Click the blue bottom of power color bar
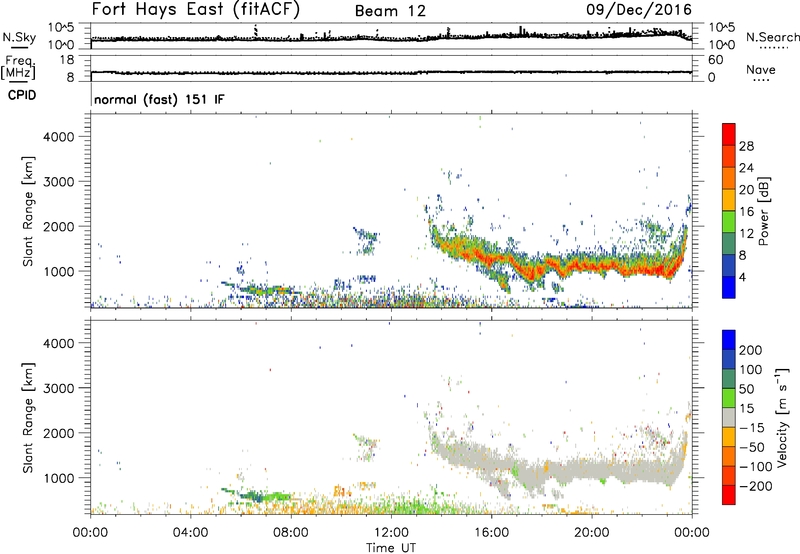The image size is (800, 554). click(729, 287)
